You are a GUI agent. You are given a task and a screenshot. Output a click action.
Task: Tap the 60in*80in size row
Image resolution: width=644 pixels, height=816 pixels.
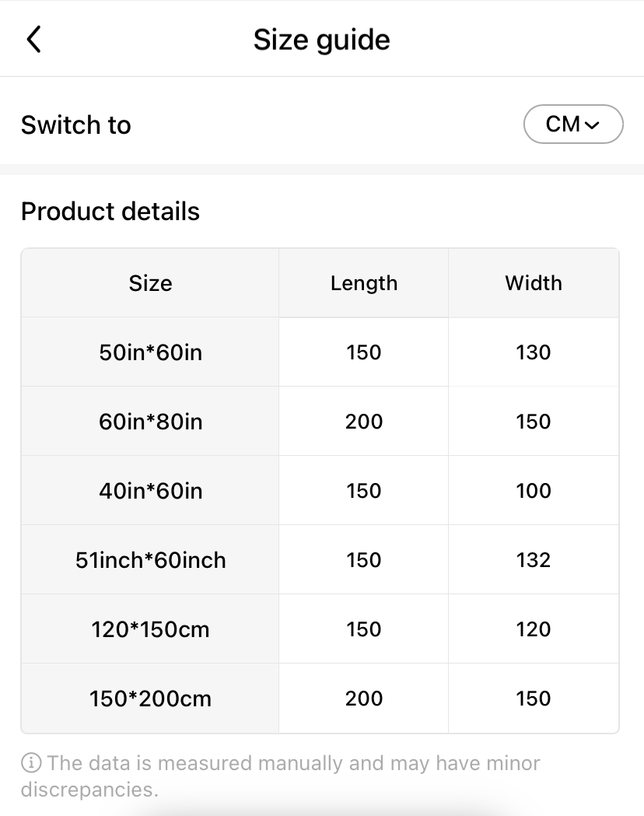150,422
